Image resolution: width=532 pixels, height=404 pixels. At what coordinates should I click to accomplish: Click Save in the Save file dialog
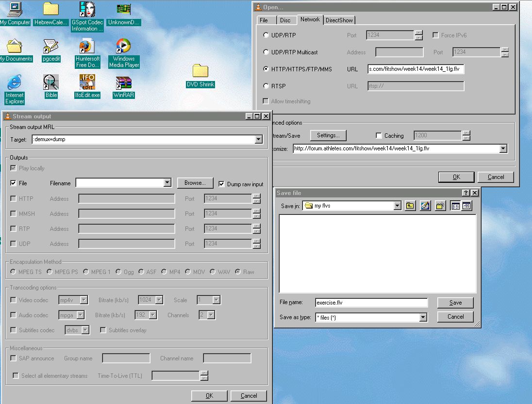click(455, 303)
